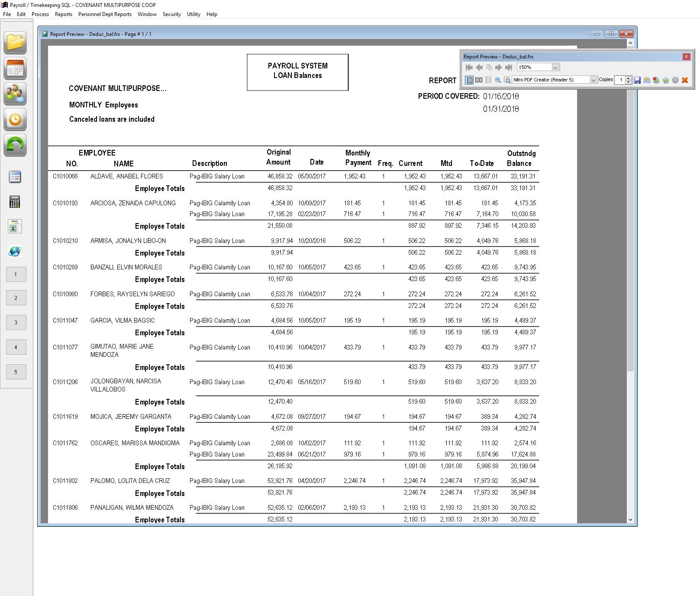Print the report using the printer icon

coord(666,80)
